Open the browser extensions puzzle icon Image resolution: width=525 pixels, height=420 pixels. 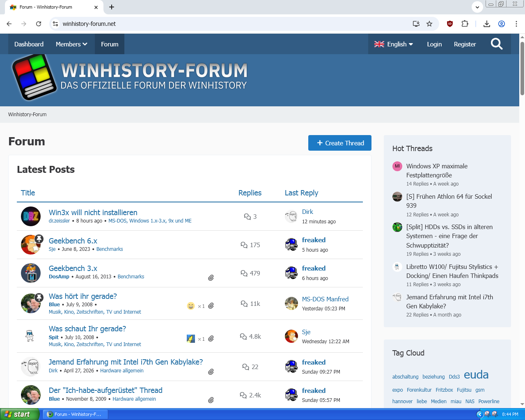[465, 24]
